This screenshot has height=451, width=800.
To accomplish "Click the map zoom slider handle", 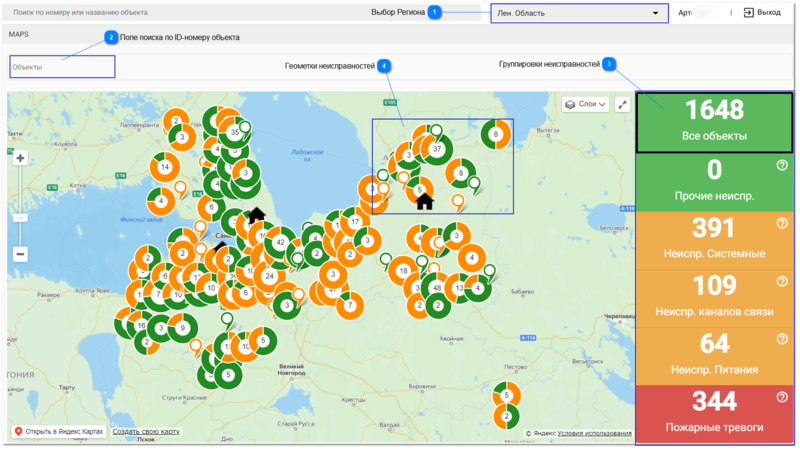I will coord(20,218).
